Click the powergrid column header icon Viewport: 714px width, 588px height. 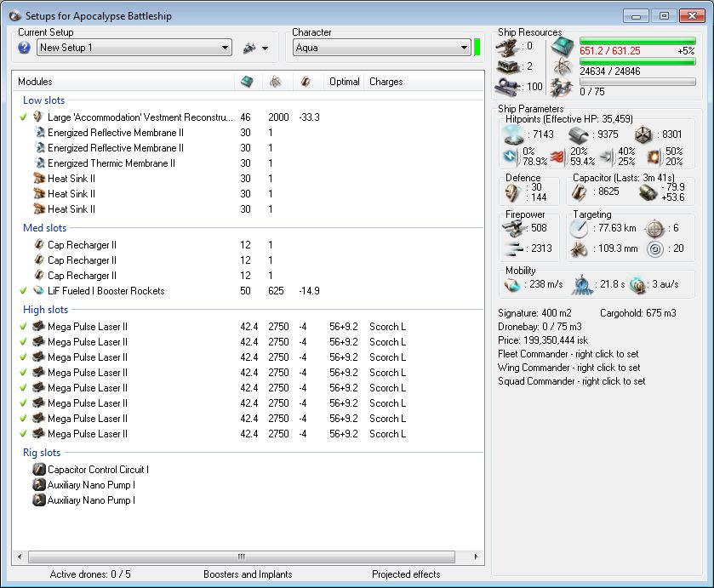click(x=275, y=82)
